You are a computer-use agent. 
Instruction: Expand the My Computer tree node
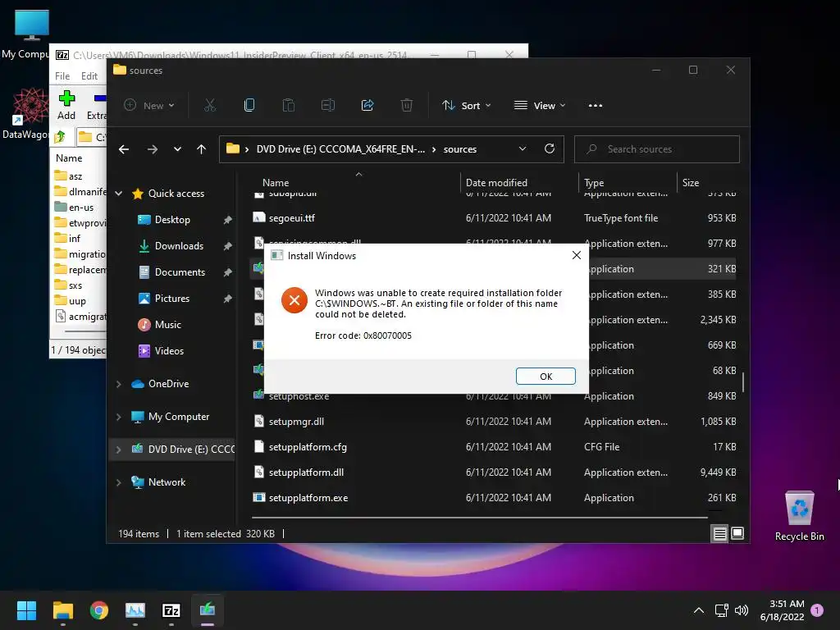point(119,417)
